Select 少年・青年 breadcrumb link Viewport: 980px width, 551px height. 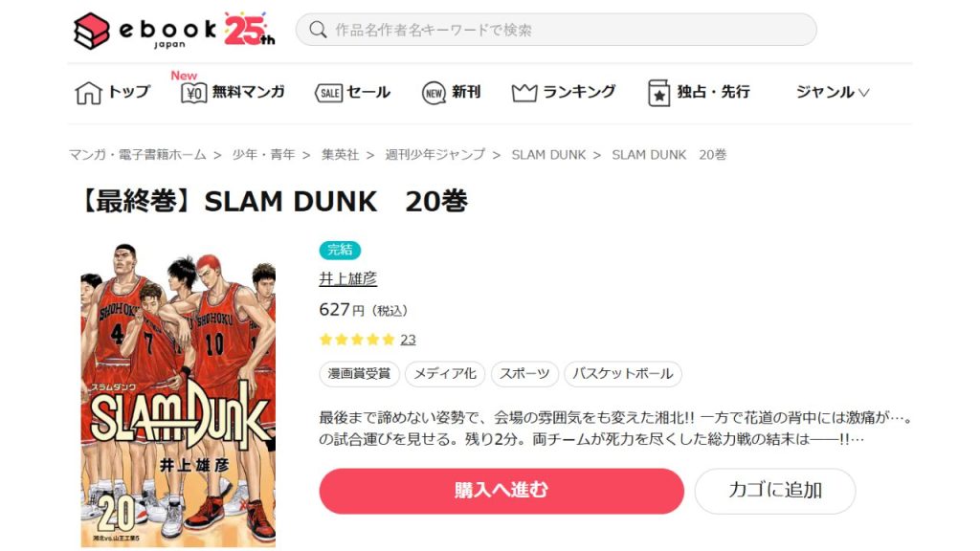coord(264,155)
